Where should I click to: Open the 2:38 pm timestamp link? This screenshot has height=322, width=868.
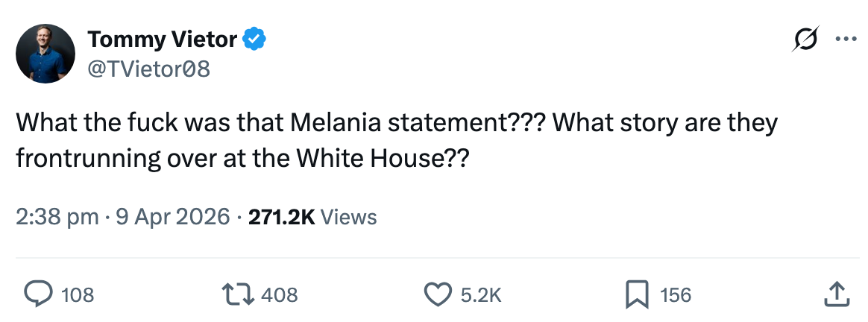pyautogui.click(x=57, y=217)
